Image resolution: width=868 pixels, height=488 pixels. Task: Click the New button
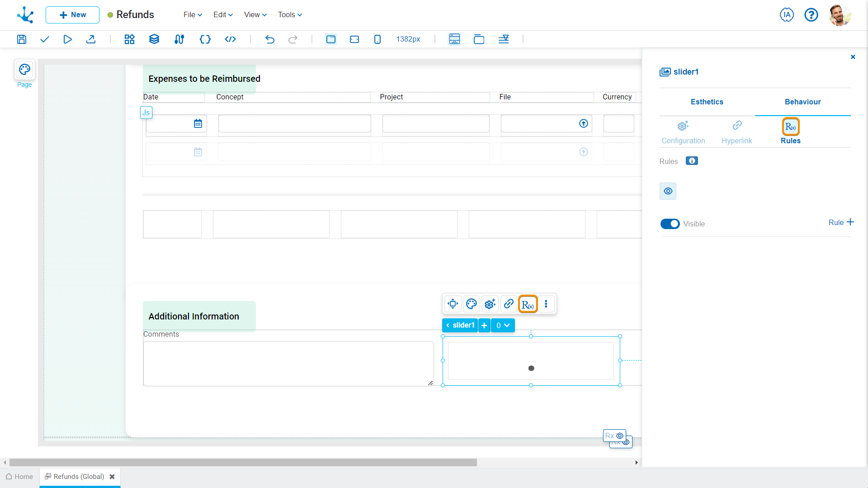pyautogui.click(x=72, y=15)
